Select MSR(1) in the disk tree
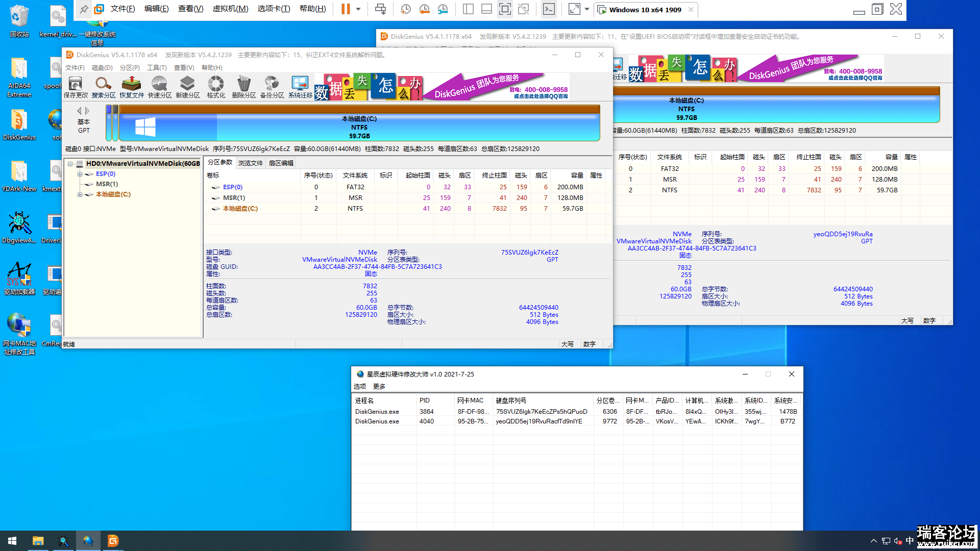 coord(107,184)
